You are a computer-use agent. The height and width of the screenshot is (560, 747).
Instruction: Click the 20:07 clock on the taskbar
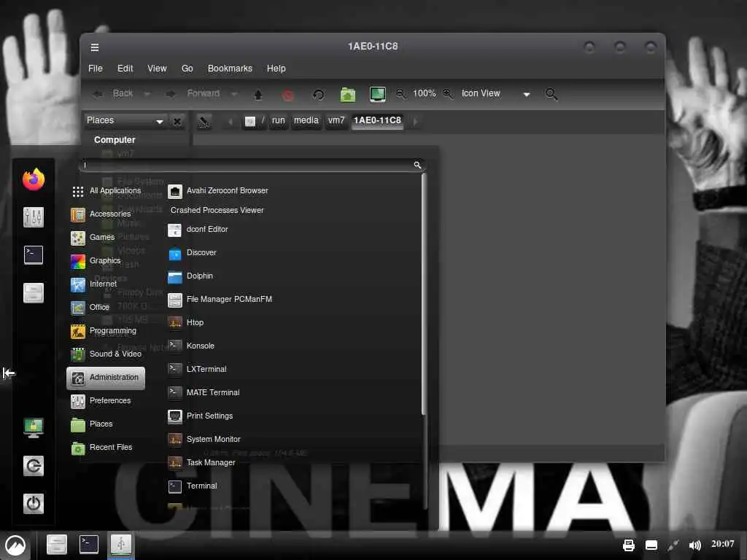[723, 544]
